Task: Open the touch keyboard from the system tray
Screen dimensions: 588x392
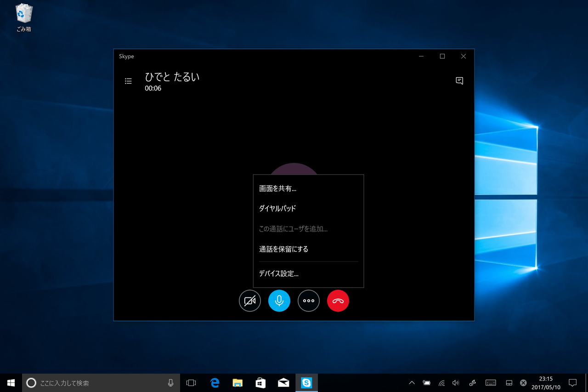Action: (491, 382)
